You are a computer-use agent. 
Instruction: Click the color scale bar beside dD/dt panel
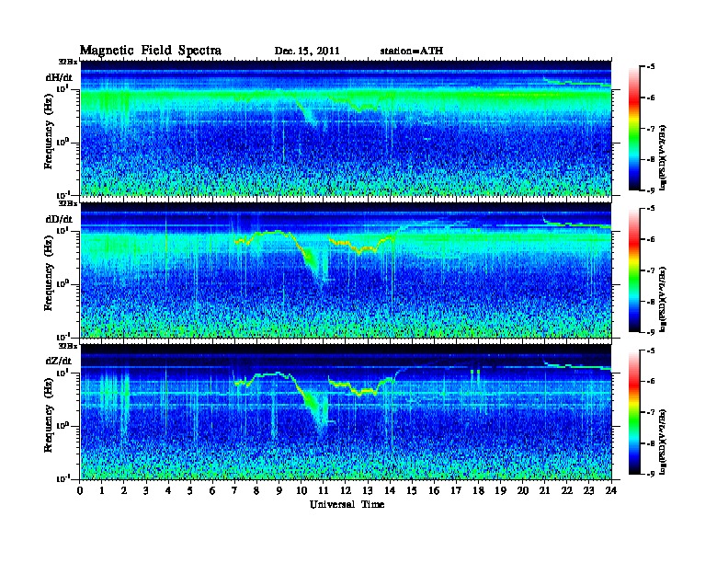click(634, 270)
